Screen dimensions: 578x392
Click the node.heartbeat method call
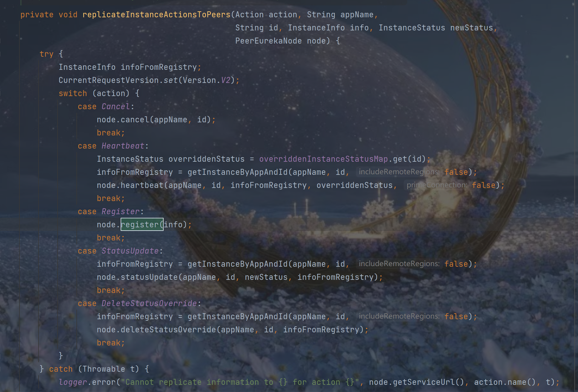point(142,185)
